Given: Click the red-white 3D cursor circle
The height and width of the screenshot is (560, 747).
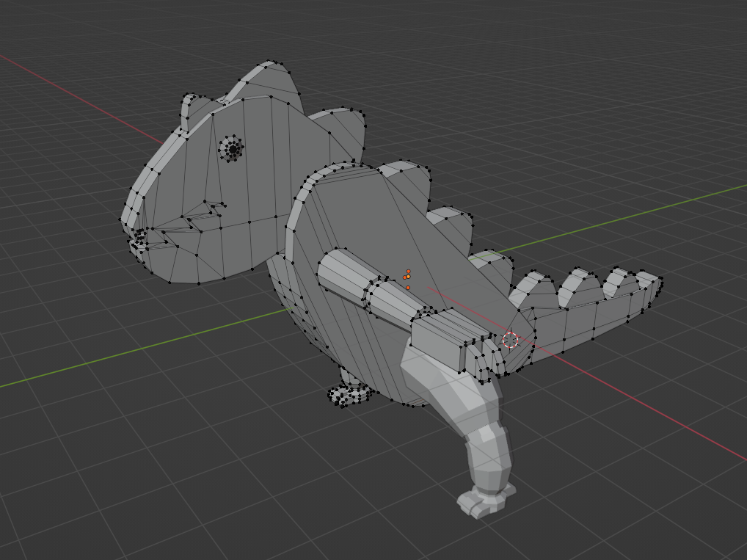Looking at the screenshot, I should (510, 341).
